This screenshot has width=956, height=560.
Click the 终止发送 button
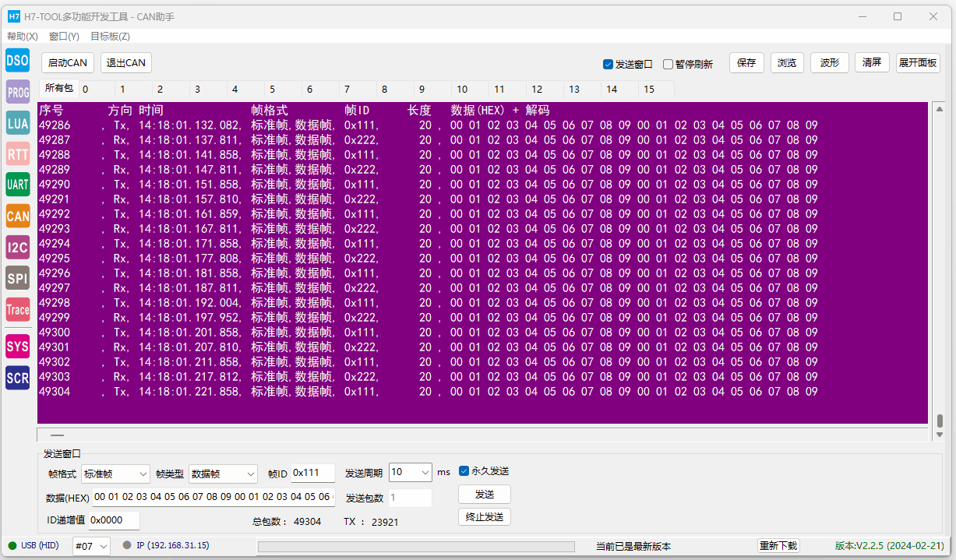point(485,516)
